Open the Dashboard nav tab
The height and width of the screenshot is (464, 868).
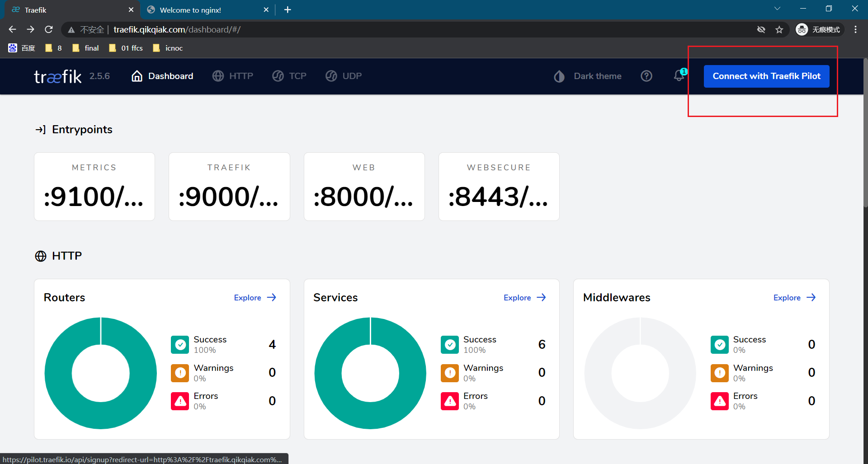tap(162, 76)
